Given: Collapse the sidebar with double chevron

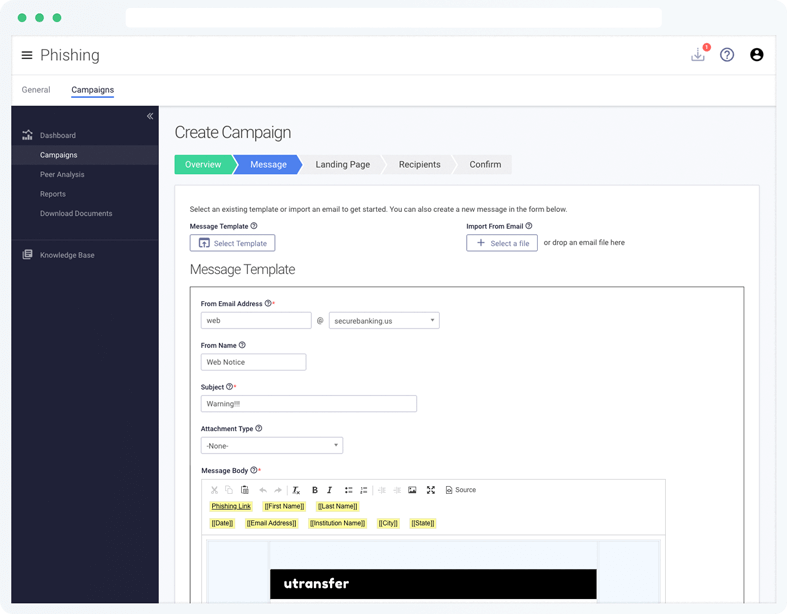Looking at the screenshot, I should click(150, 116).
